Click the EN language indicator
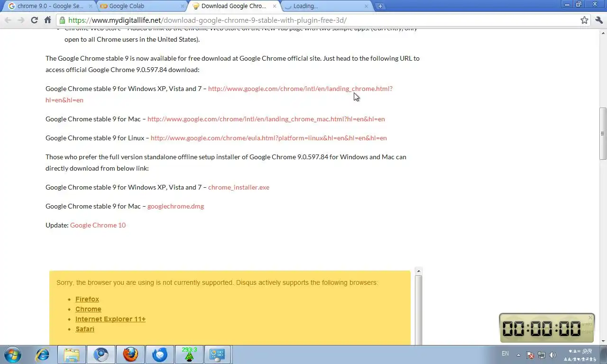Screen dimensions: 607x364 coord(505,354)
